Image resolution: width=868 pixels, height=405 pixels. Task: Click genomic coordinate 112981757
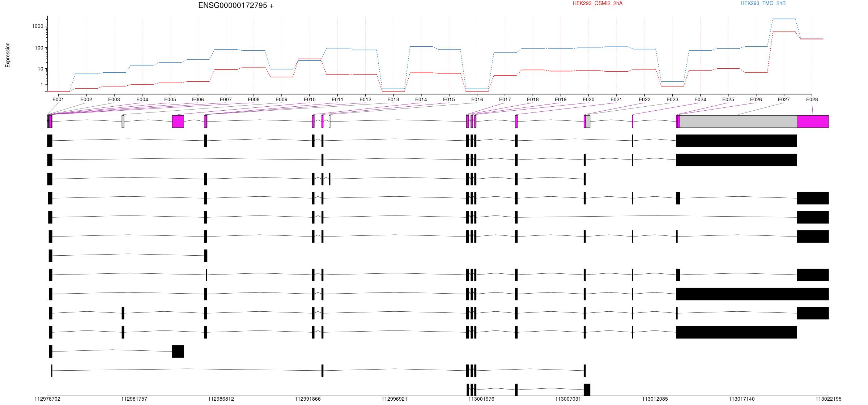tap(134, 399)
